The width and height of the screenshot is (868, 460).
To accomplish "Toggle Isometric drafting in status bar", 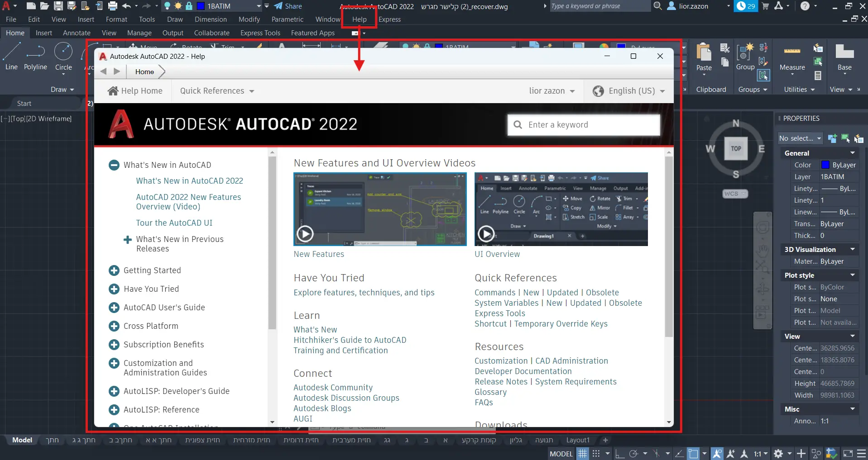I will (x=657, y=453).
